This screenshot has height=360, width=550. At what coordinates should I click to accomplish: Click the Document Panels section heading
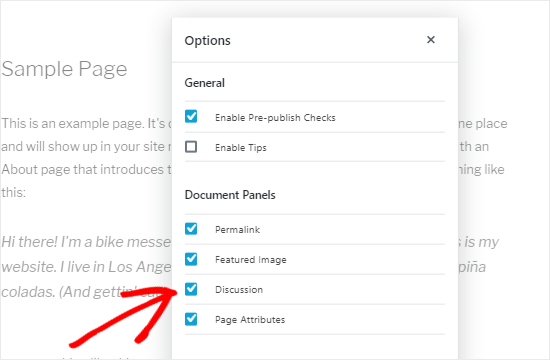coord(230,195)
